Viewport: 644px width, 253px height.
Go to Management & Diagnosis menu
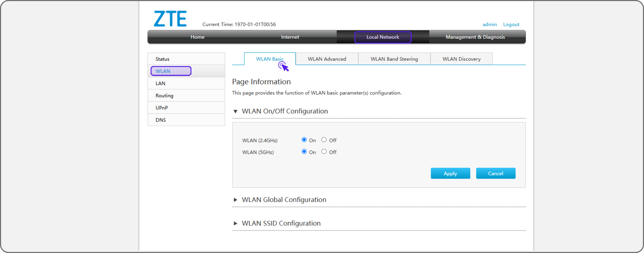(475, 37)
